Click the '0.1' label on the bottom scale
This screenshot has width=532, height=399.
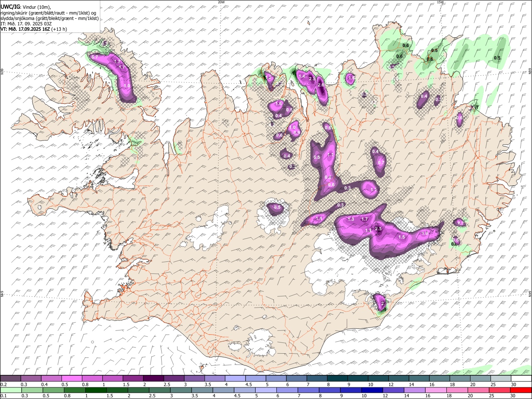coord(3,396)
